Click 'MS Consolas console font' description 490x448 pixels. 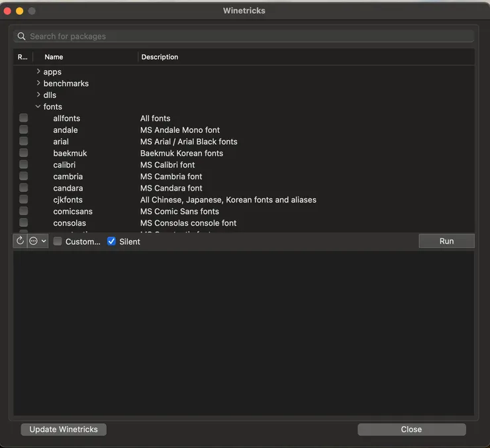click(189, 223)
